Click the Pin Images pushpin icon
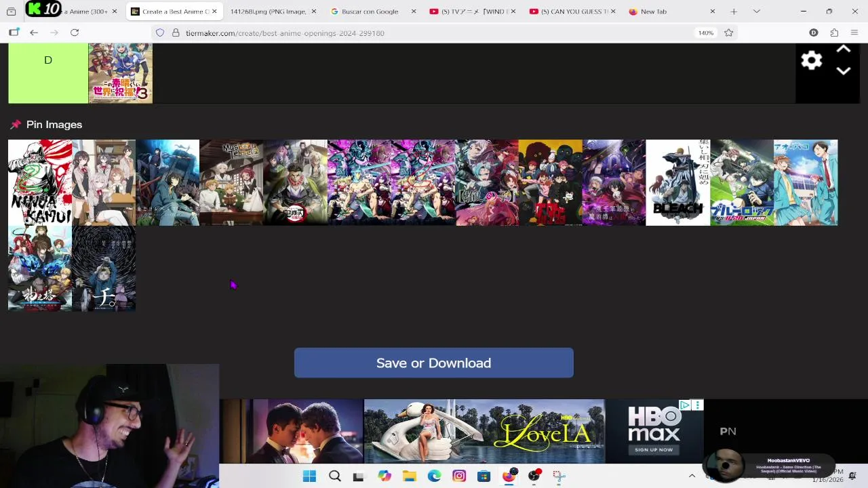The width and height of the screenshot is (868, 488). [x=16, y=125]
